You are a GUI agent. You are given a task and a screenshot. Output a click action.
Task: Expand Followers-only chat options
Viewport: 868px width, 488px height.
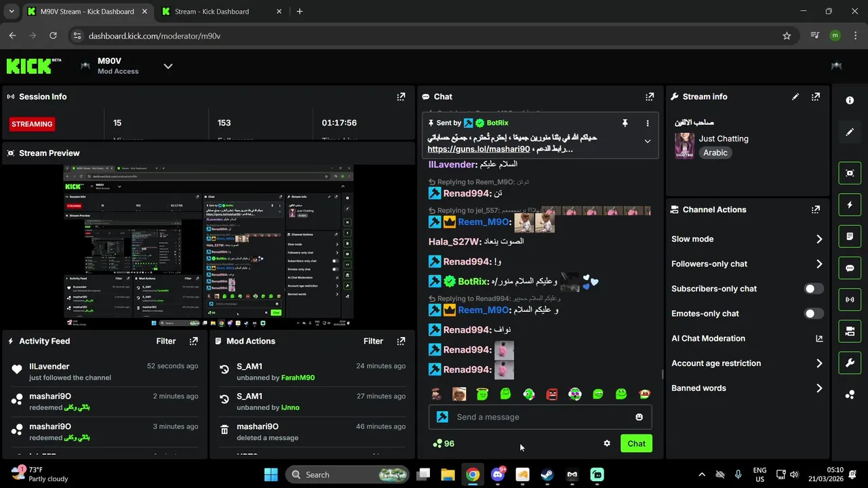click(x=818, y=264)
